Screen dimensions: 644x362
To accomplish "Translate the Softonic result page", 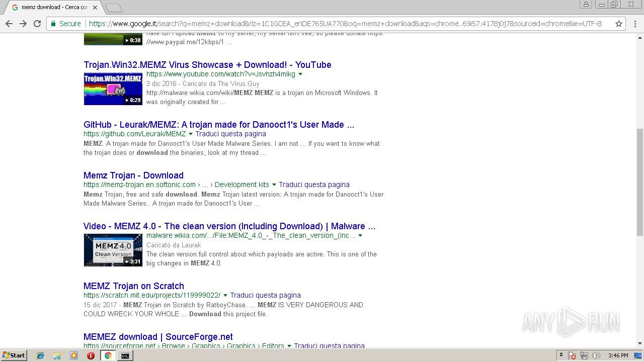I will (x=314, y=185).
